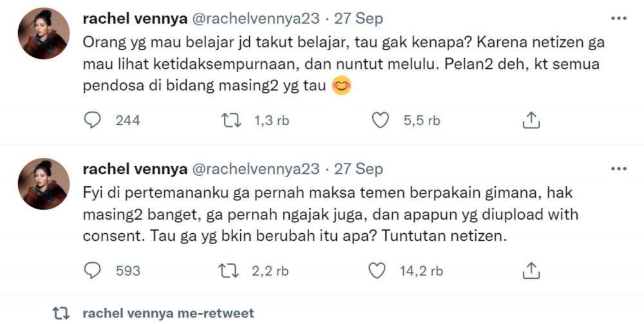Retweet the tweet with 1,3 rb retweets
This screenshot has height=324, width=644.
click(x=232, y=120)
